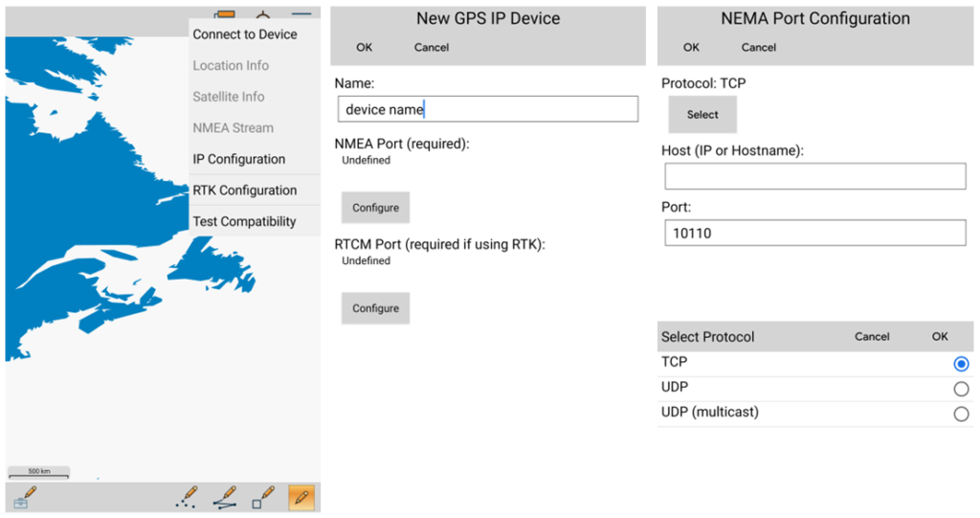Image resolution: width=980 pixels, height=518 pixels.
Task: Open protocol list with Select button
Action: 702,115
